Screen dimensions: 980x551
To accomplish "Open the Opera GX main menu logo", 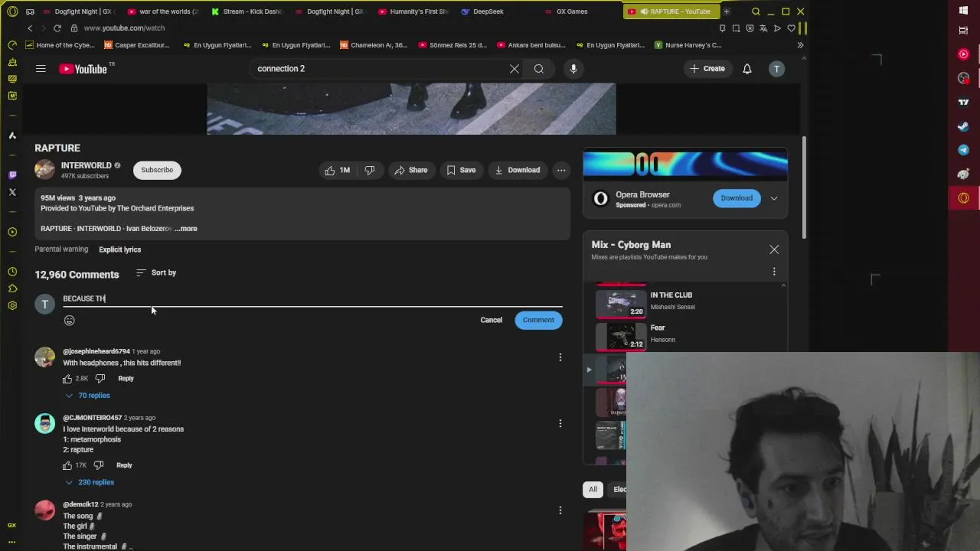I will (x=12, y=11).
